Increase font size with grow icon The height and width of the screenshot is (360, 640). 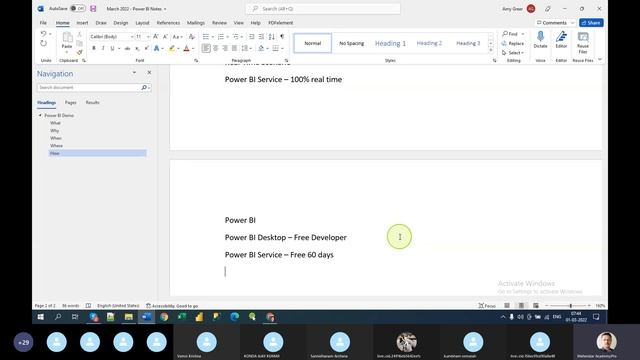156,37
